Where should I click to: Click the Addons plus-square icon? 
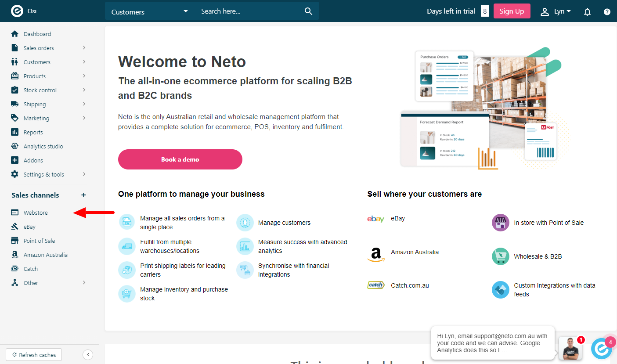[x=15, y=160]
